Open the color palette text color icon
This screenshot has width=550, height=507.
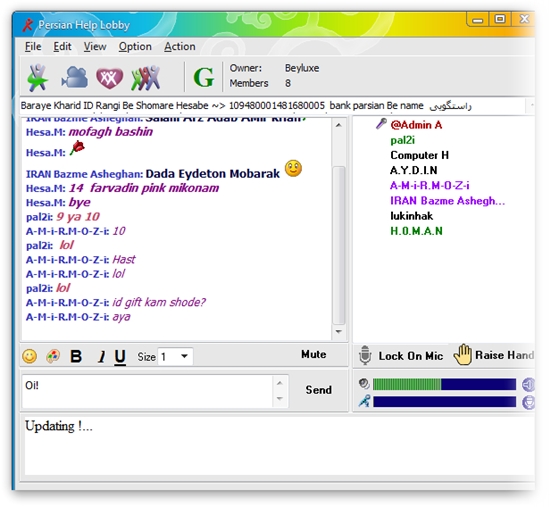53,356
